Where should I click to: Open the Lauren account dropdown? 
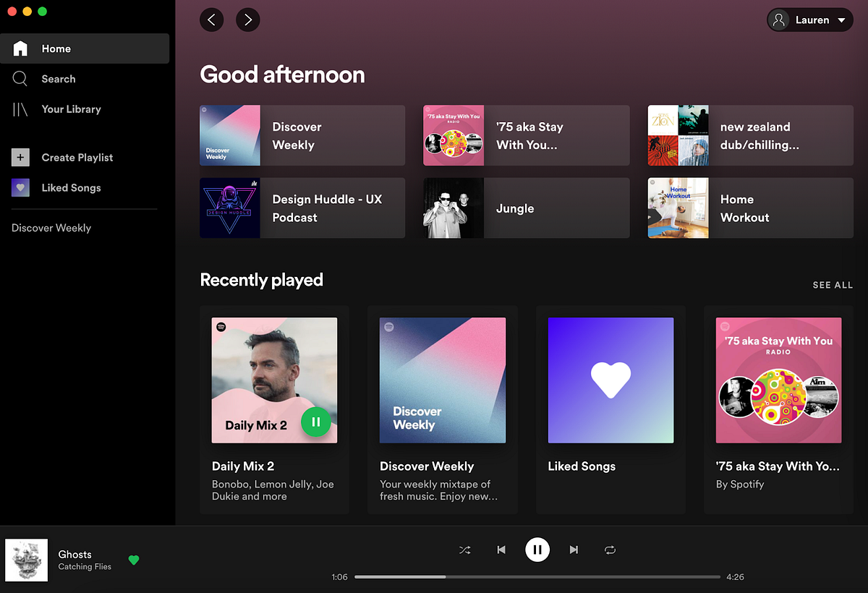(809, 20)
